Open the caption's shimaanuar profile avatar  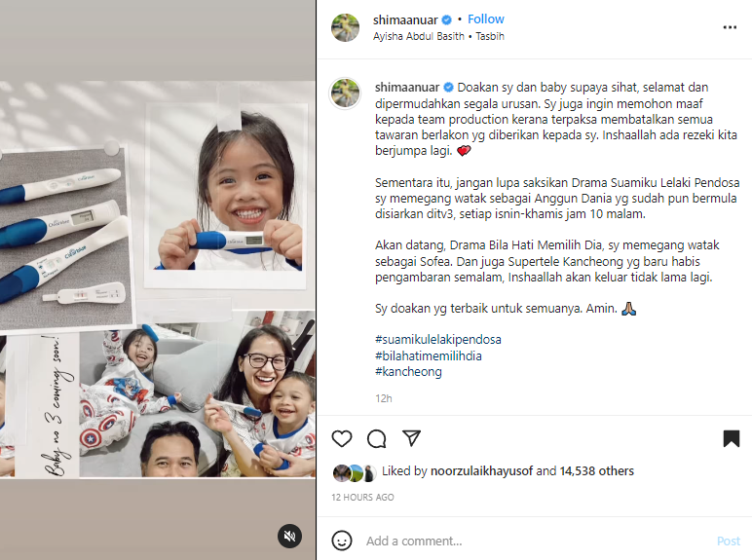point(345,93)
